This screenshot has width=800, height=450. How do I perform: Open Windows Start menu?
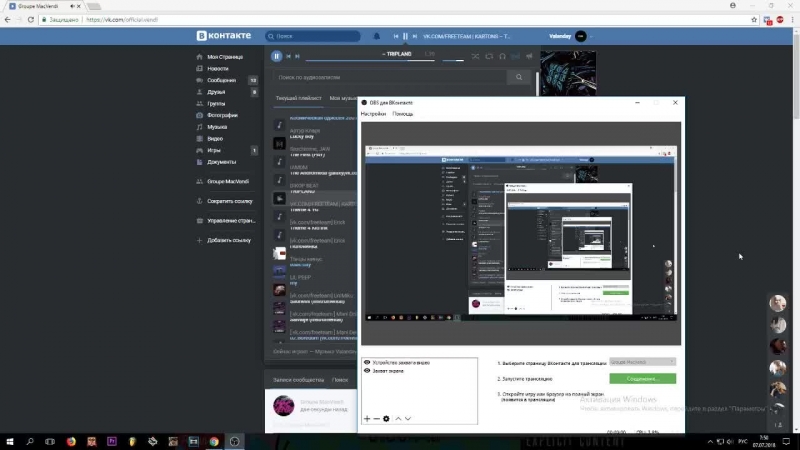10,441
